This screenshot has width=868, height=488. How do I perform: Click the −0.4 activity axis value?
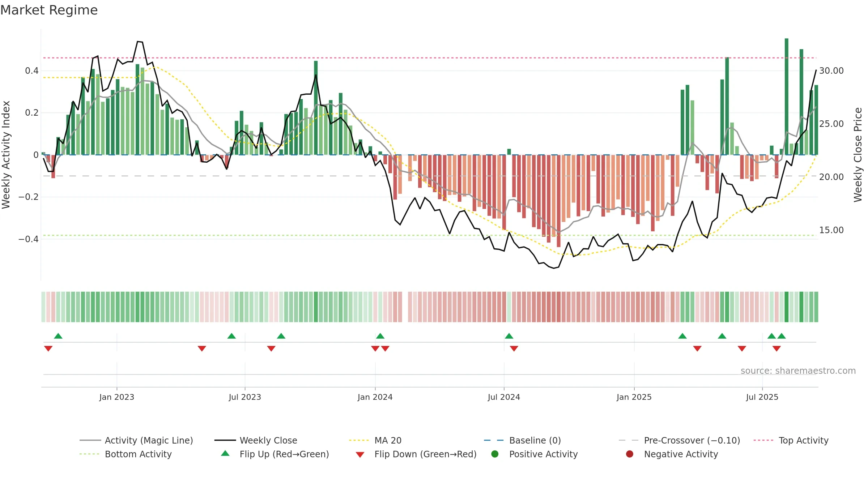click(x=29, y=239)
